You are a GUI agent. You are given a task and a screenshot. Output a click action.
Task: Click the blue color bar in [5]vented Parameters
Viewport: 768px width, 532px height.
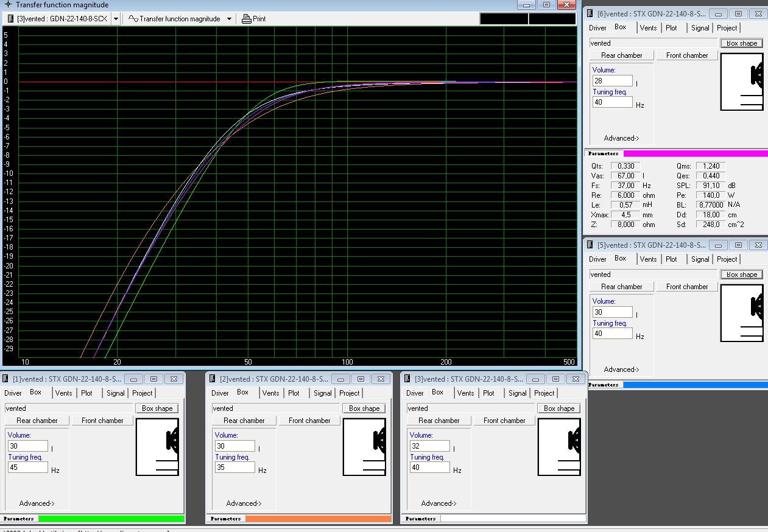coord(696,385)
